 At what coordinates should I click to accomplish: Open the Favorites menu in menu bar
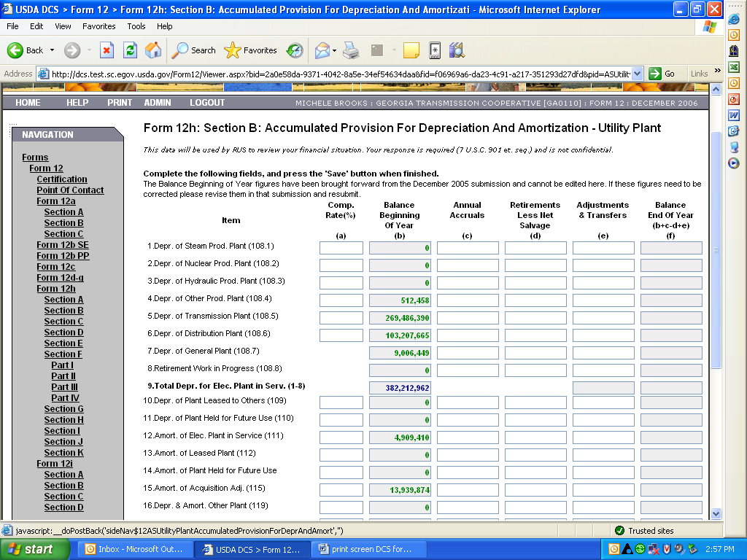[x=98, y=26]
